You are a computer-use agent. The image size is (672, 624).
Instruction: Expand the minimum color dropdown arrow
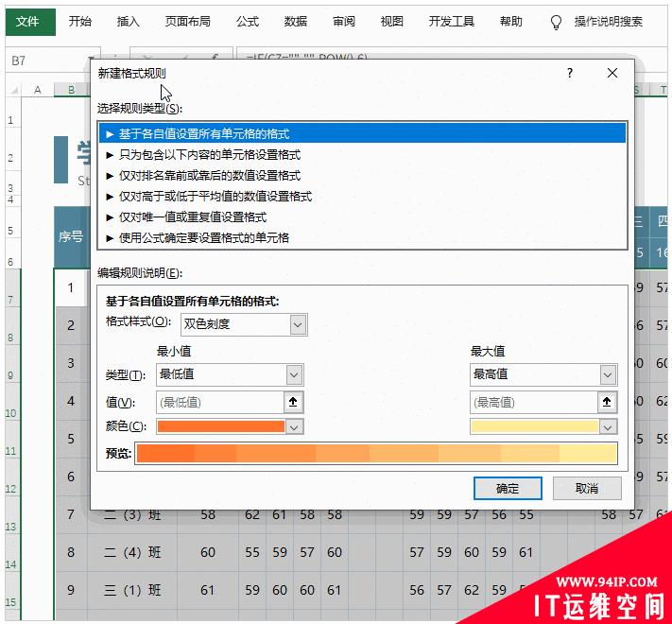click(x=295, y=426)
